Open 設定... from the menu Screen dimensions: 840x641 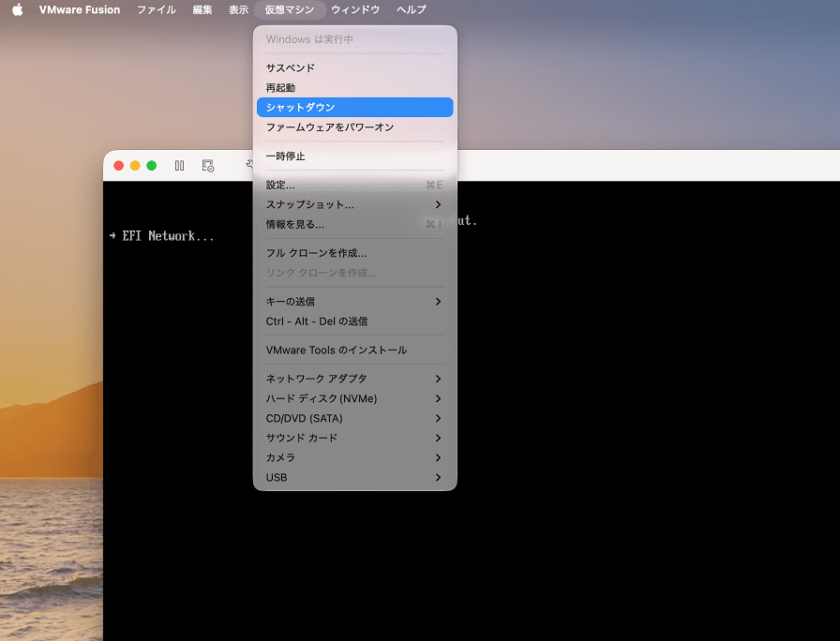tap(355, 186)
